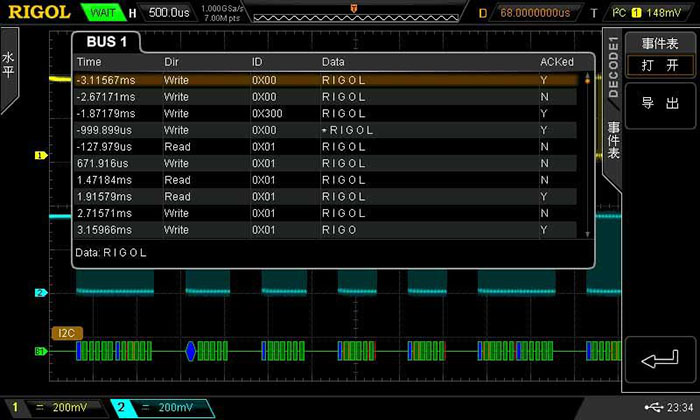Click the USB connection status icon

tap(653, 406)
